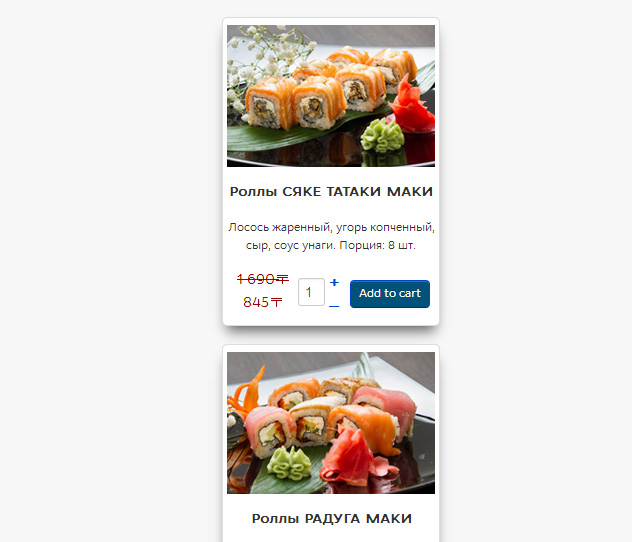
Task: Click the quantity input field showing 1
Action: [x=311, y=292]
